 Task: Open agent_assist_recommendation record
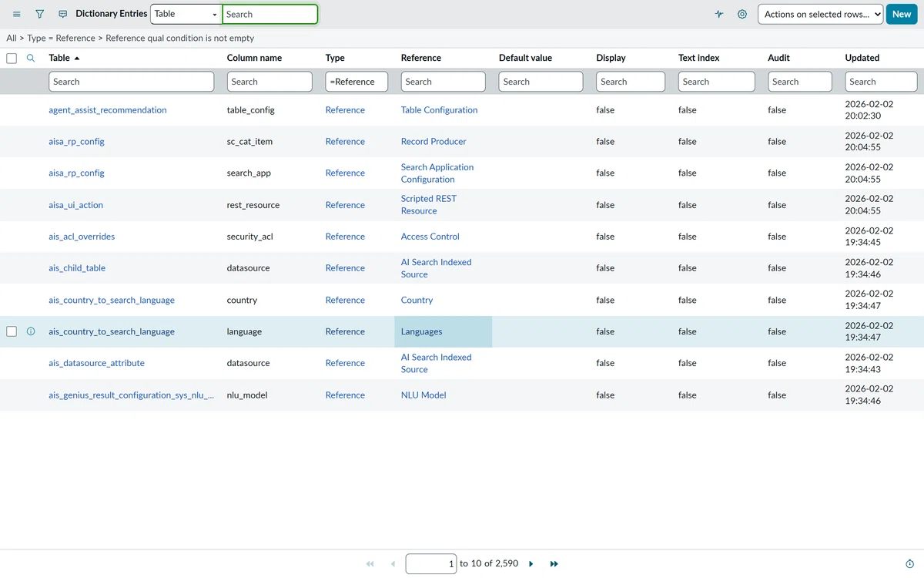pyautogui.click(x=108, y=110)
